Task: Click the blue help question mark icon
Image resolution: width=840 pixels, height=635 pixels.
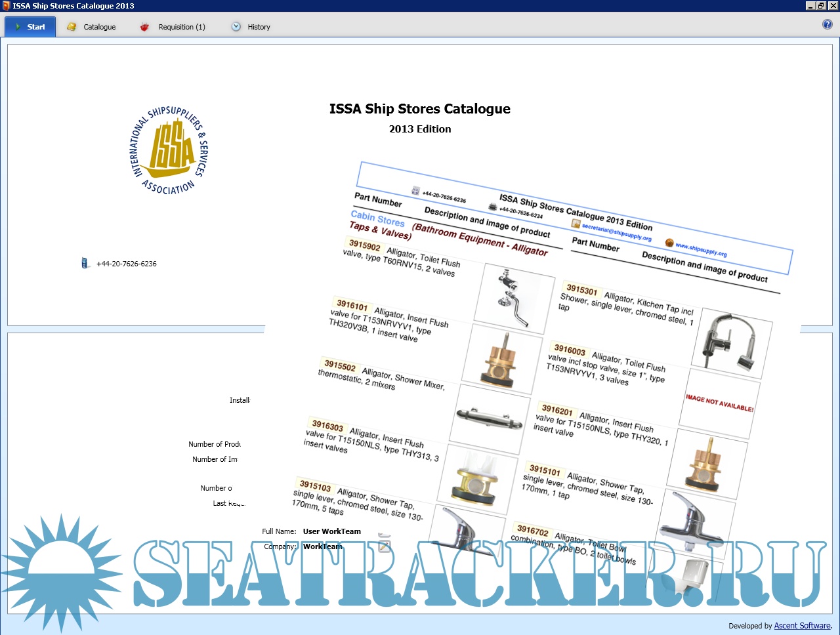Action: pos(827,25)
